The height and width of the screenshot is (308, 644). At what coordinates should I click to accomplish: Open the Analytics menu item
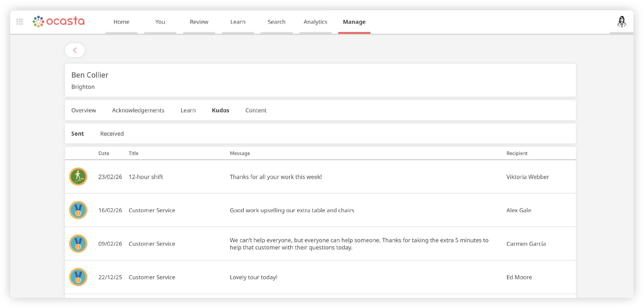315,22
